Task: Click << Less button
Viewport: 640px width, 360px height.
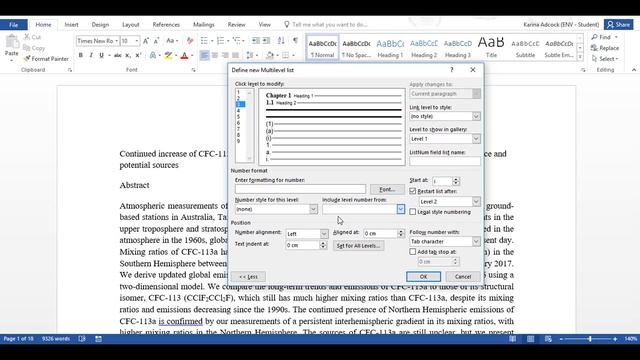Action: point(248,277)
